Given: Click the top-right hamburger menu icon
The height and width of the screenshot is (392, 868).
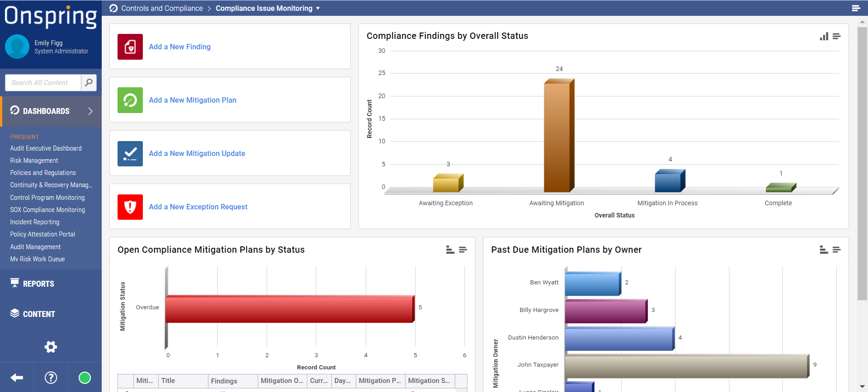Looking at the screenshot, I should [856, 8].
